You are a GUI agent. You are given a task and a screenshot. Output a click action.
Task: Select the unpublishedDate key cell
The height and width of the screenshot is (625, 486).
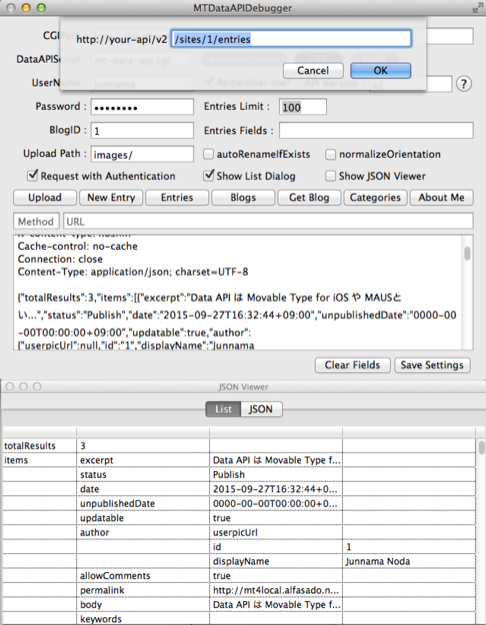coord(143,503)
